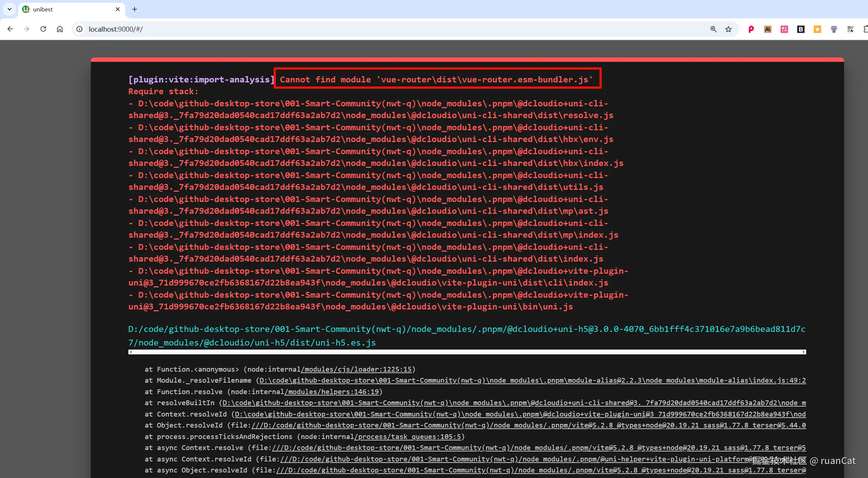Open a new browser tab
Image resolution: width=868 pixels, height=478 pixels.
pyautogui.click(x=135, y=9)
